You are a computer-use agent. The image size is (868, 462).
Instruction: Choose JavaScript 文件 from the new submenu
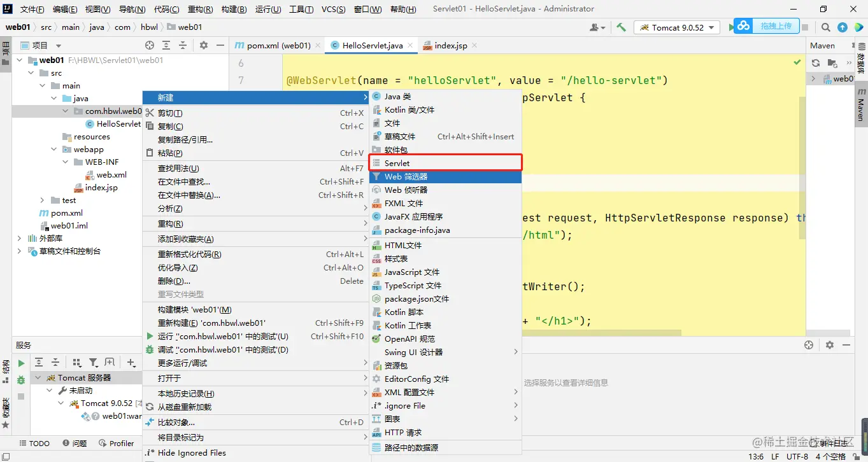point(445,272)
